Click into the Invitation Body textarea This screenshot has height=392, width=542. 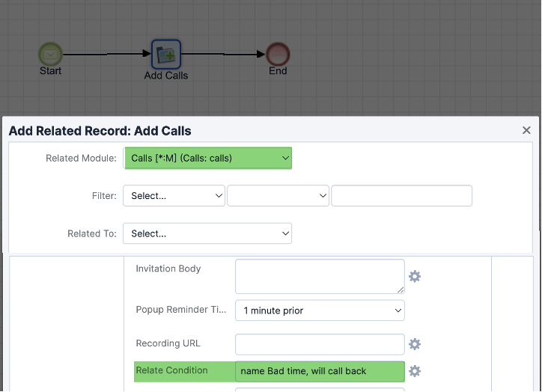coord(318,276)
